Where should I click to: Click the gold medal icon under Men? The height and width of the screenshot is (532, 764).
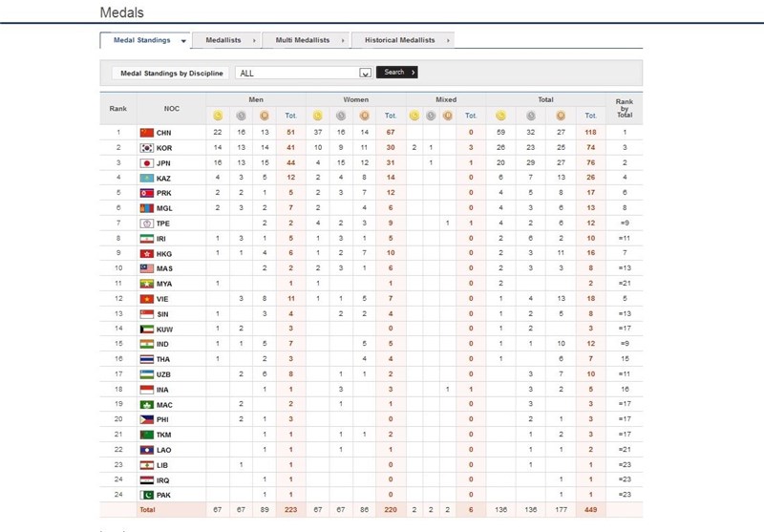tap(218, 116)
